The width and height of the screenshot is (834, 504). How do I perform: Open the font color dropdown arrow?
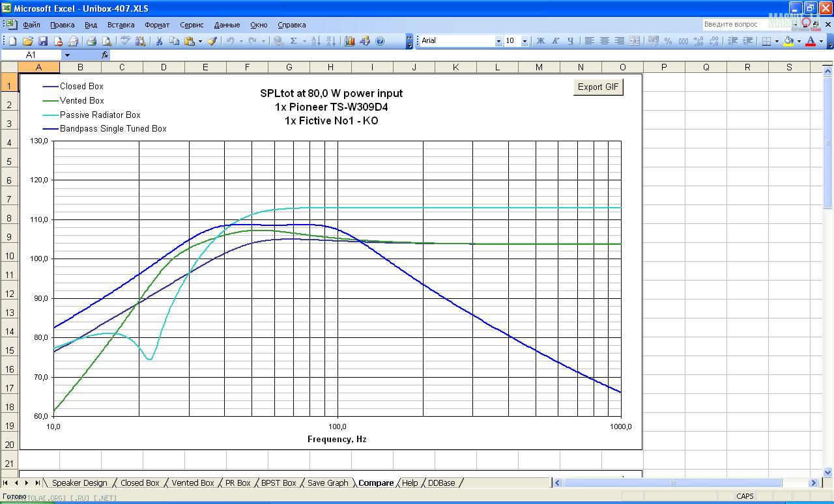pyautogui.click(x=821, y=41)
